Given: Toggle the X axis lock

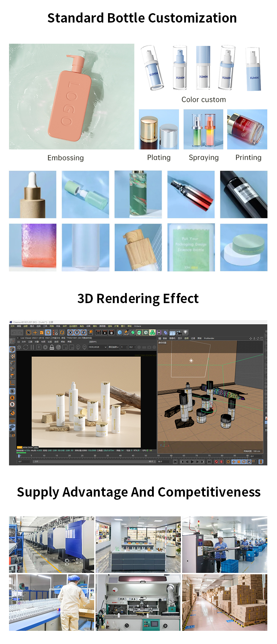Looking at the screenshot, I should [x=70, y=332].
